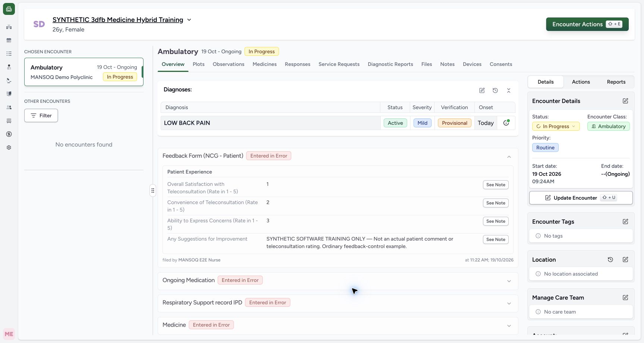Open the Filter button for other encounters
Screen dimensions: 644x343
[41, 115]
